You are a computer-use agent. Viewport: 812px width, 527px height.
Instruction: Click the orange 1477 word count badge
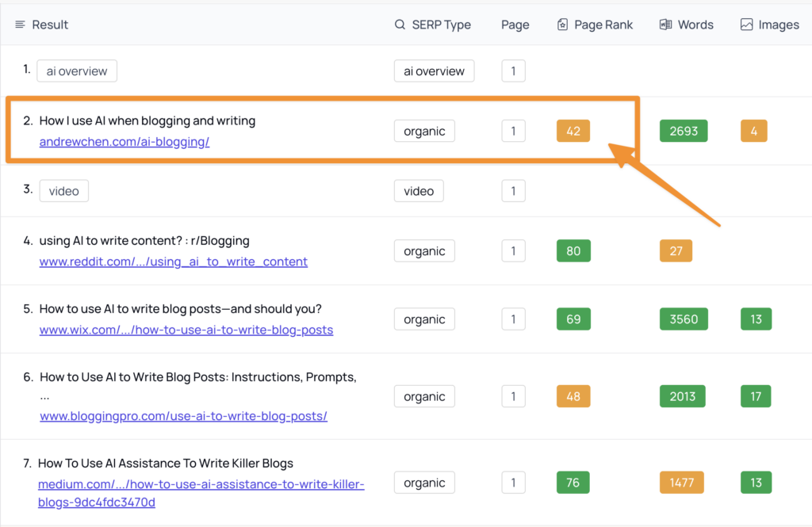681,483
